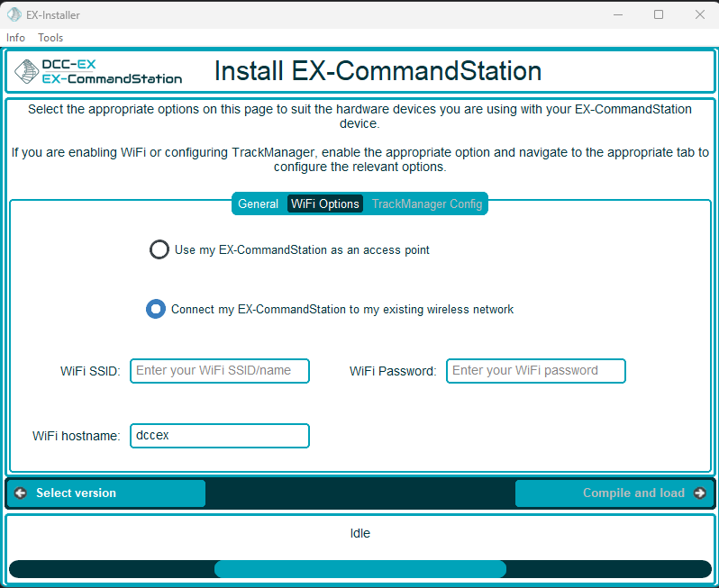719x588 pixels.
Task: Switch to the General tab
Action: [x=259, y=204]
